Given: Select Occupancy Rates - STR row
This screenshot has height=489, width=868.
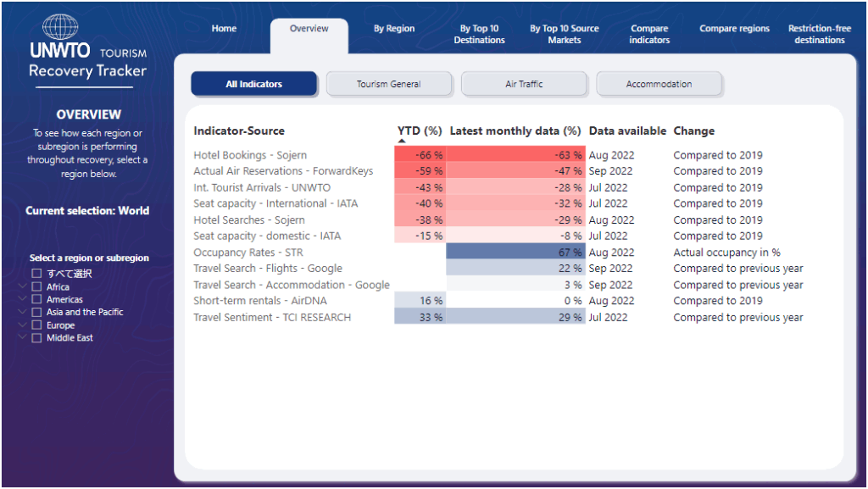Looking at the screenshot, I should point(248,253).
